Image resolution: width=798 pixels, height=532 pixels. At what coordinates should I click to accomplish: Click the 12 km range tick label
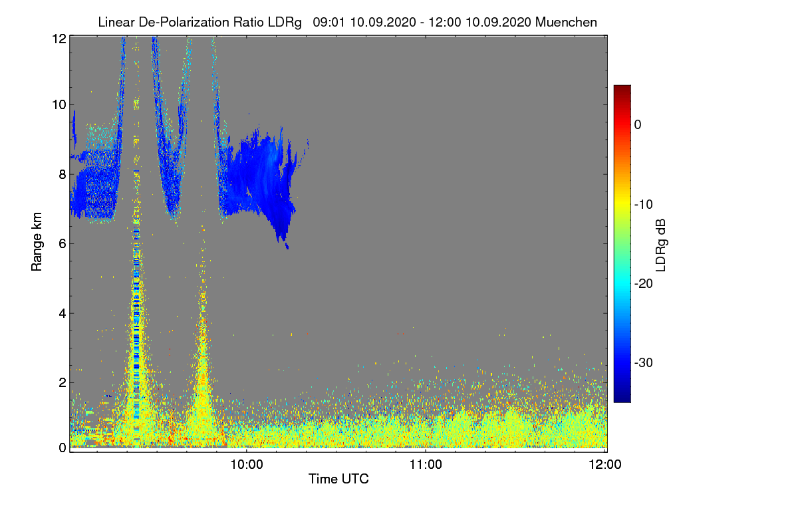pyautogui.click(x=59, y=39)
